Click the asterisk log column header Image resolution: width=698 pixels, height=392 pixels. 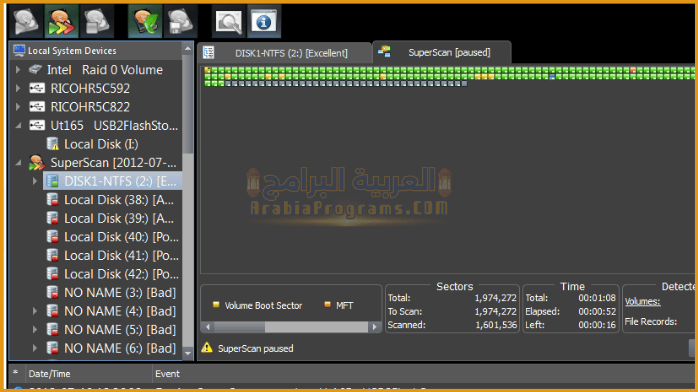coord(16,373)
